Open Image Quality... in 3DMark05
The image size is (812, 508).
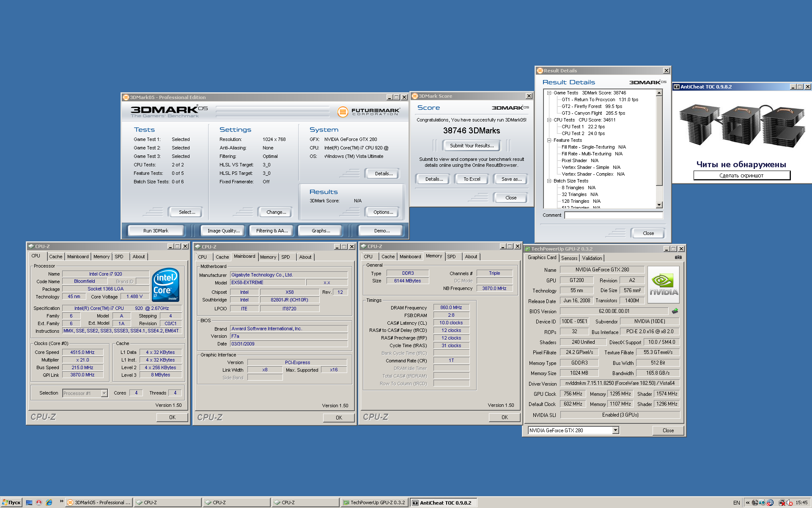[223, 231]
